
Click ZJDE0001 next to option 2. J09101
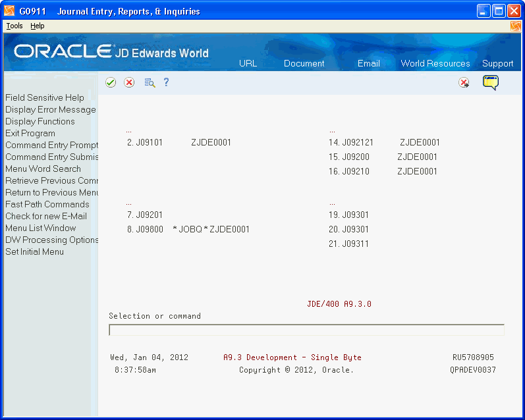211,143
